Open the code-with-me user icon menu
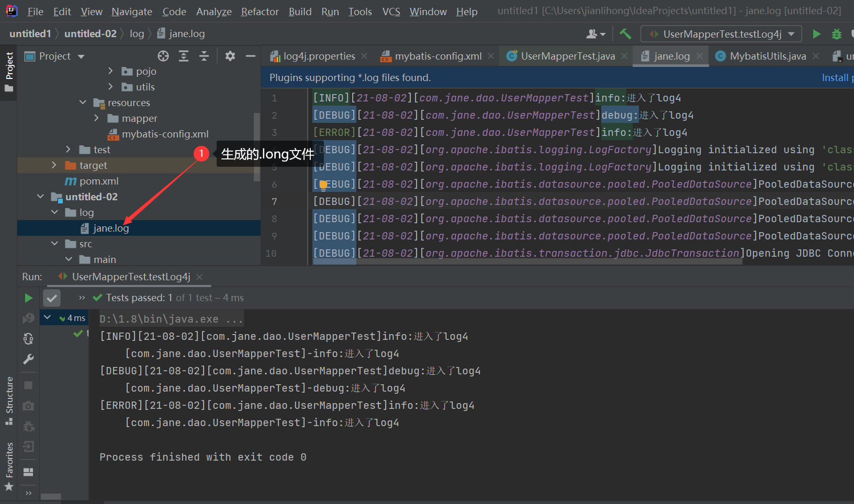Image resolution: width=854 pixels, height=504 pixels. pos(595,34)
